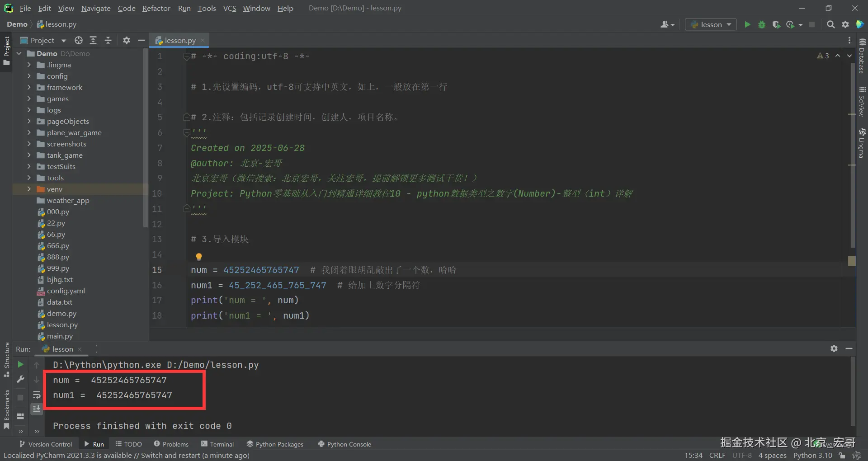Open the Bookmarks side tab
The width and height of the screenshot is (868, 461).
pos(6,409)
